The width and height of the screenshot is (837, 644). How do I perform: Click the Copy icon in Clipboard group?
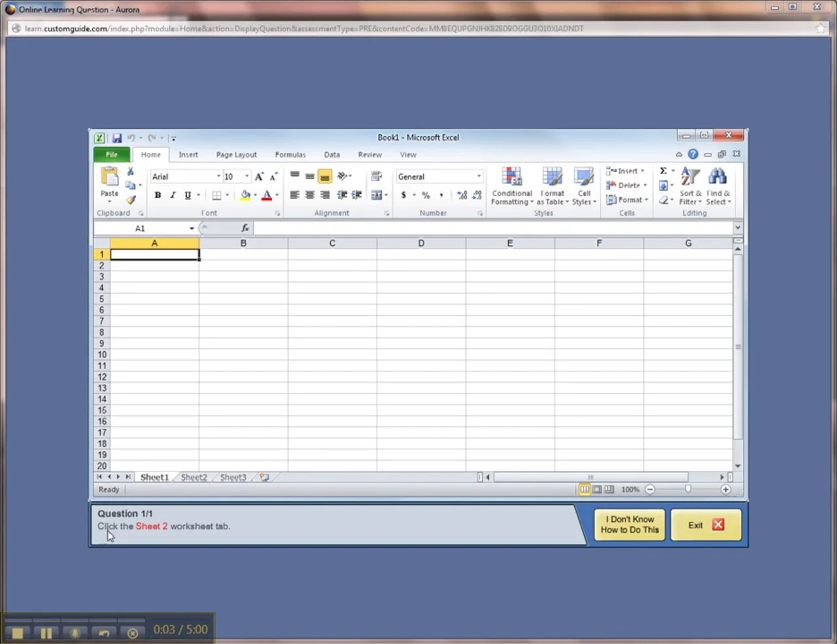click(131, 186)
